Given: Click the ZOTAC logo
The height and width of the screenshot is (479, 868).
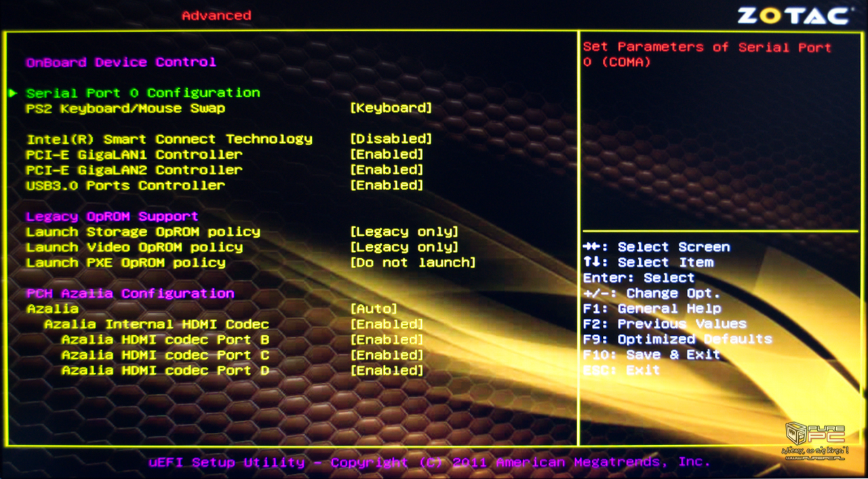Looking at the screenshot, I should (x=794, y=16).
